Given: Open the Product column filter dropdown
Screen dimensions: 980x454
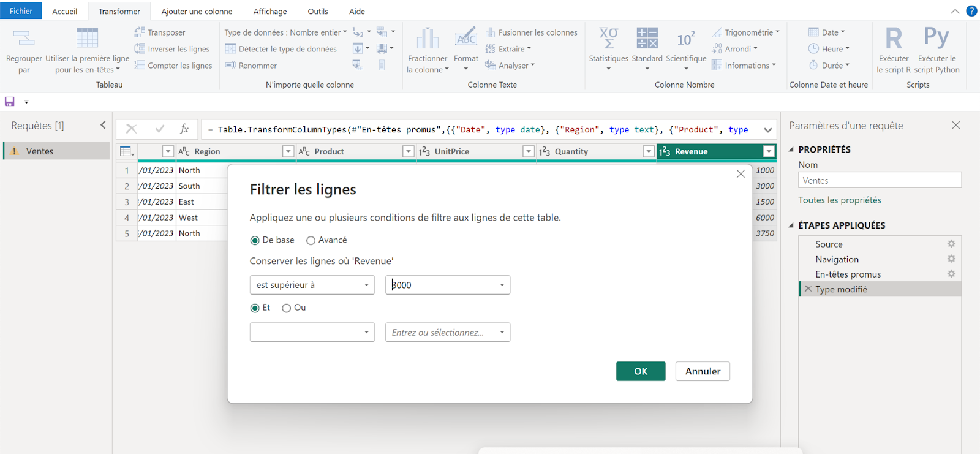Looking at the screenshot, I should [409, 151].
